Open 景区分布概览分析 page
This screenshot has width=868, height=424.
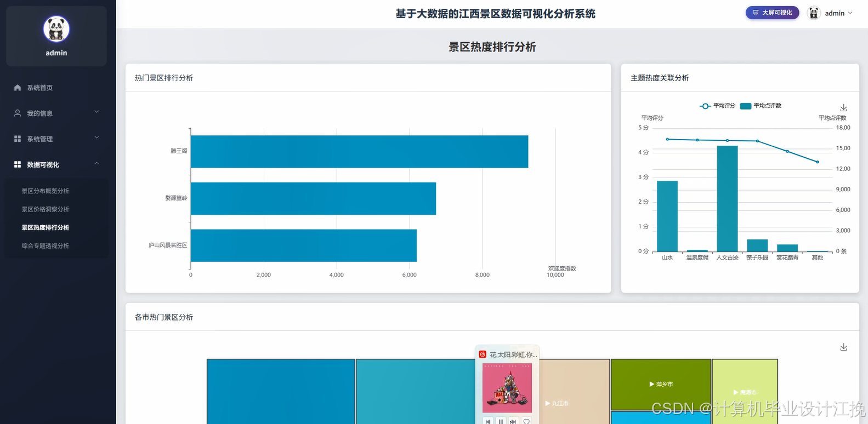[45, 191]
